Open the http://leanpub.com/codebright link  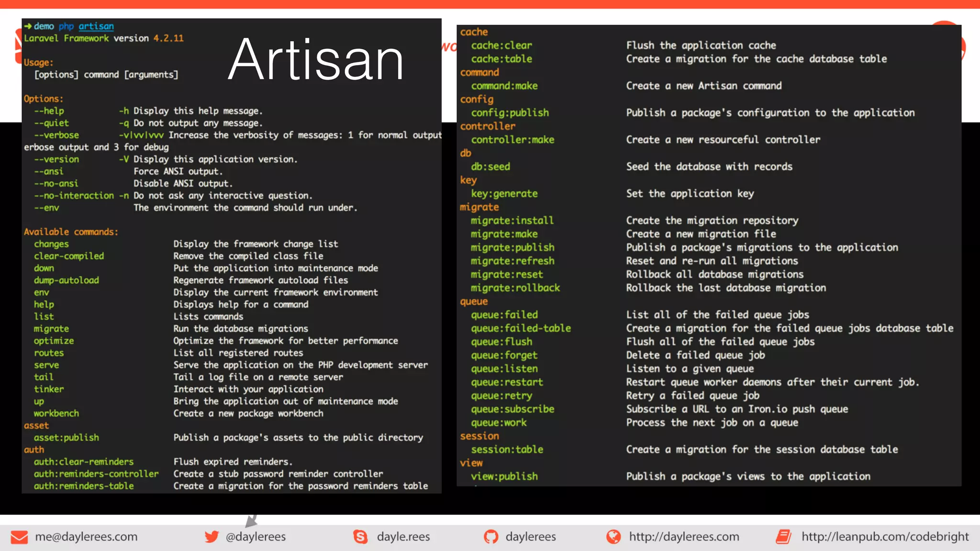pos(885,537)
